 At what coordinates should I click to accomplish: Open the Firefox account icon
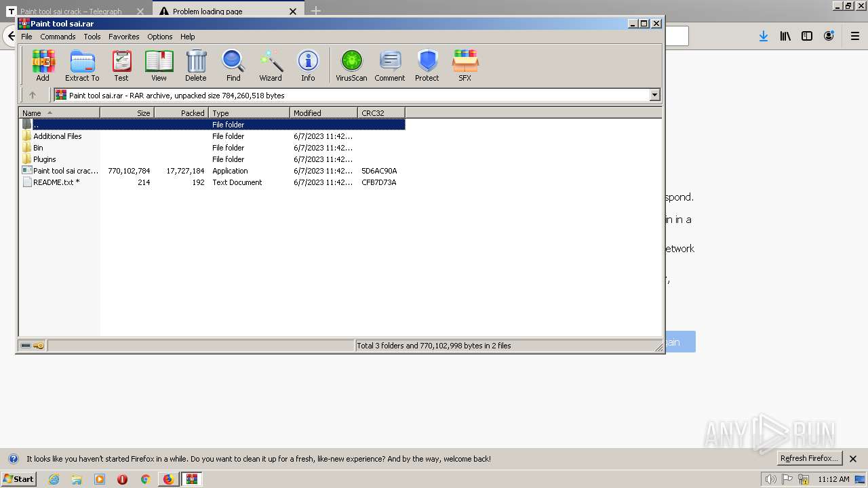(829, 36)
